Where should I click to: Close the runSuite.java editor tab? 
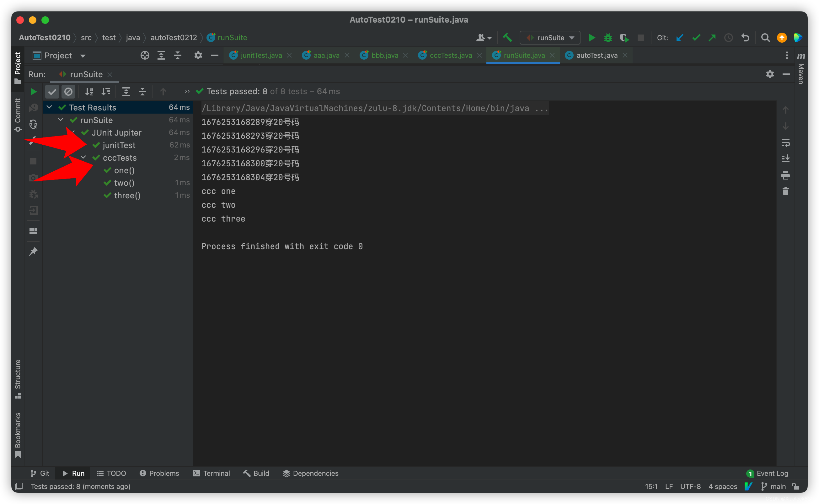click(552, 55)
